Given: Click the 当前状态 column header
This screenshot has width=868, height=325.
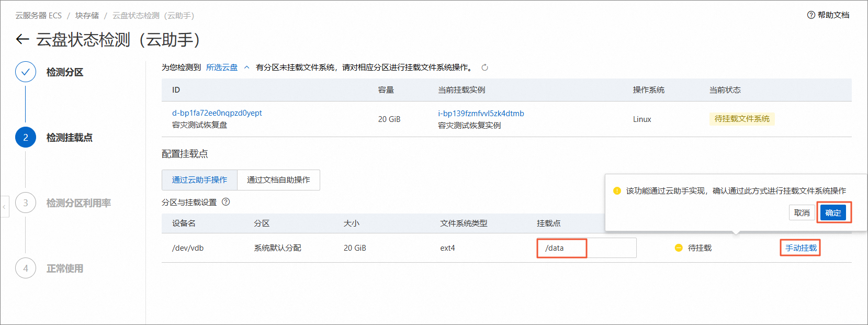Looking at the screenshot, I should pyautogui.click(x=725, y=90).
